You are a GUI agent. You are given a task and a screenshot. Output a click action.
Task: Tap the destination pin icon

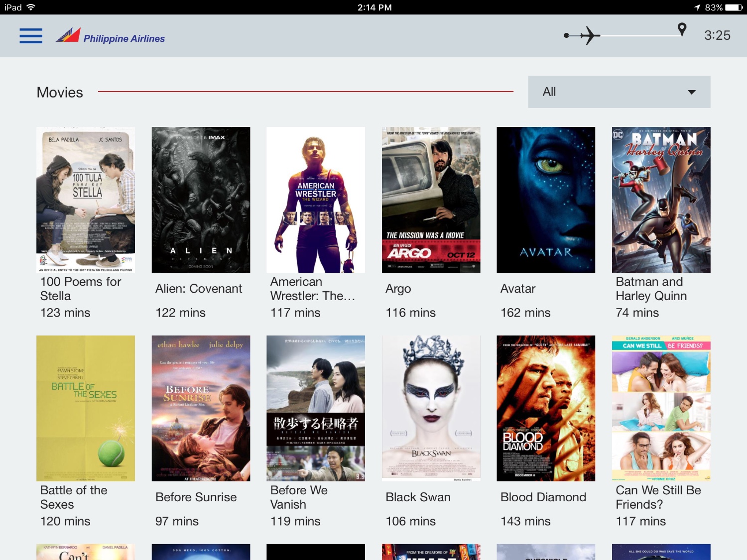[682, 29]
